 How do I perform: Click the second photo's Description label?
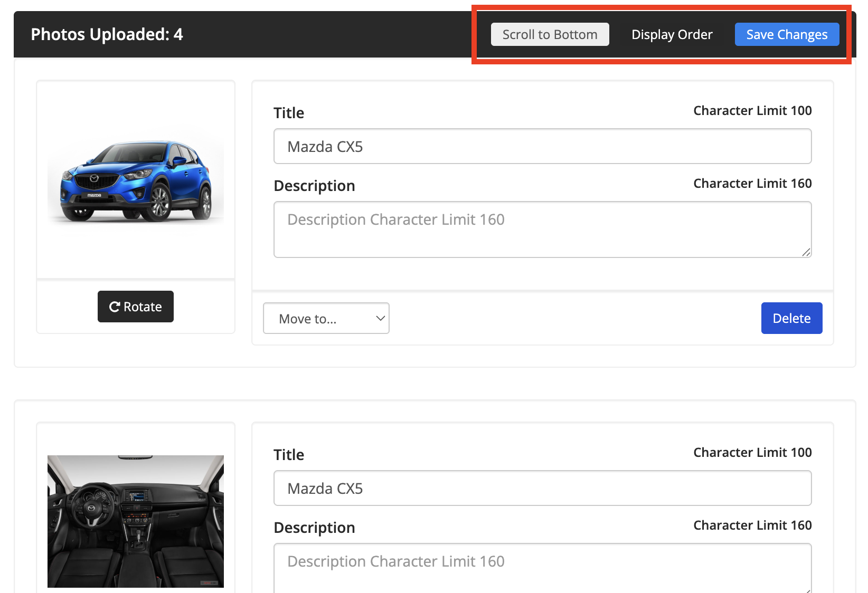(x=314, y=528)
